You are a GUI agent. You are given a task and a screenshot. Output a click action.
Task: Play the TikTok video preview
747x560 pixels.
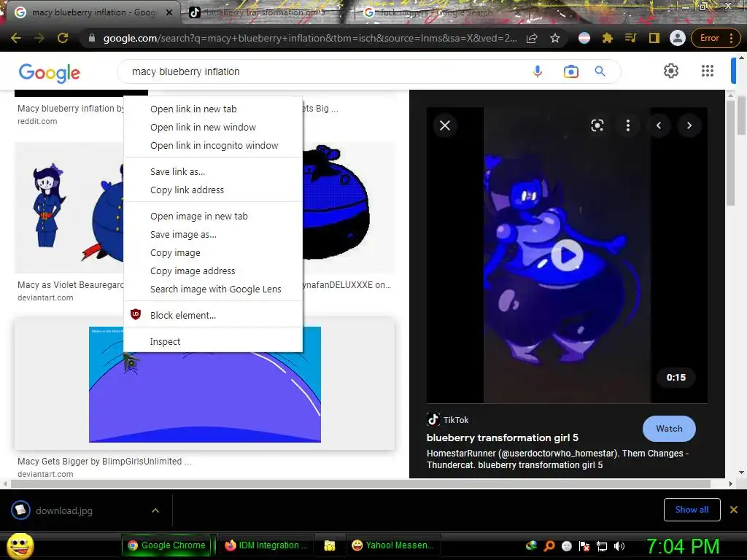point(567,255)
